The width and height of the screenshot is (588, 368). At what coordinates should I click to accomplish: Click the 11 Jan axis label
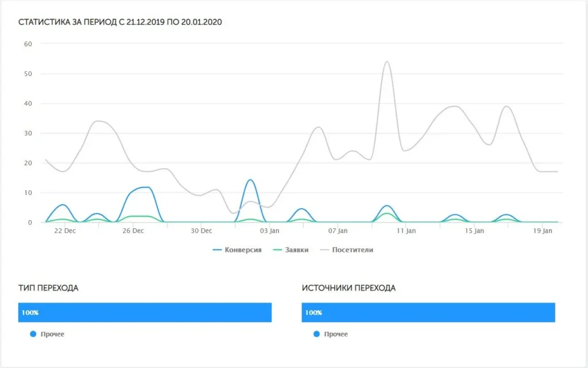pos(406,231)
